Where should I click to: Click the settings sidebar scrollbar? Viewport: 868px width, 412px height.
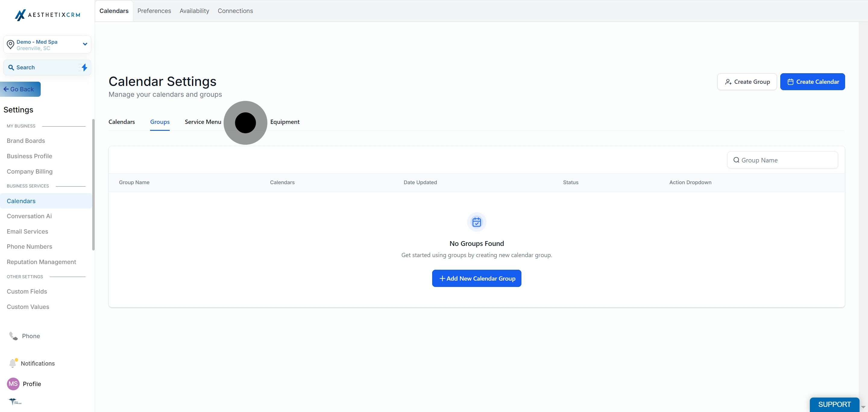tap(93, 185)
